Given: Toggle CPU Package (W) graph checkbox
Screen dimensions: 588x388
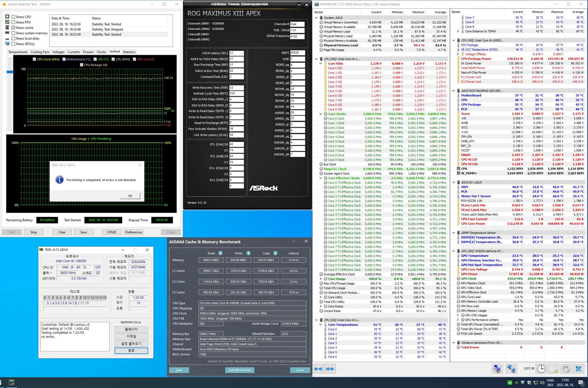Looking at the screenshot, I should (82, 65).
